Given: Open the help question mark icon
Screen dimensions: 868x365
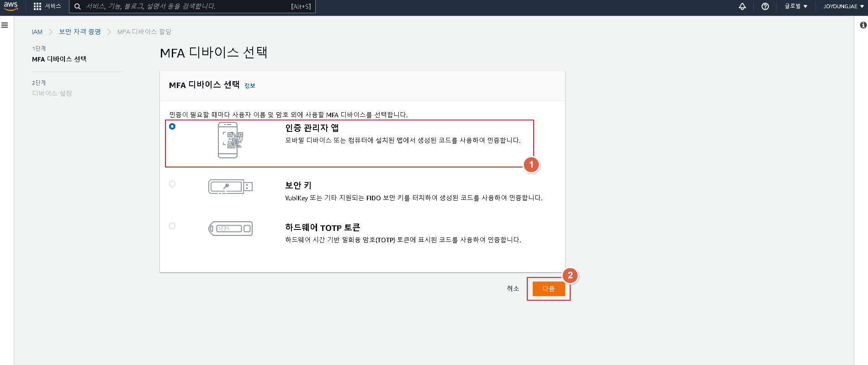Looking at the screenshot, I should [x=765, y=6].
